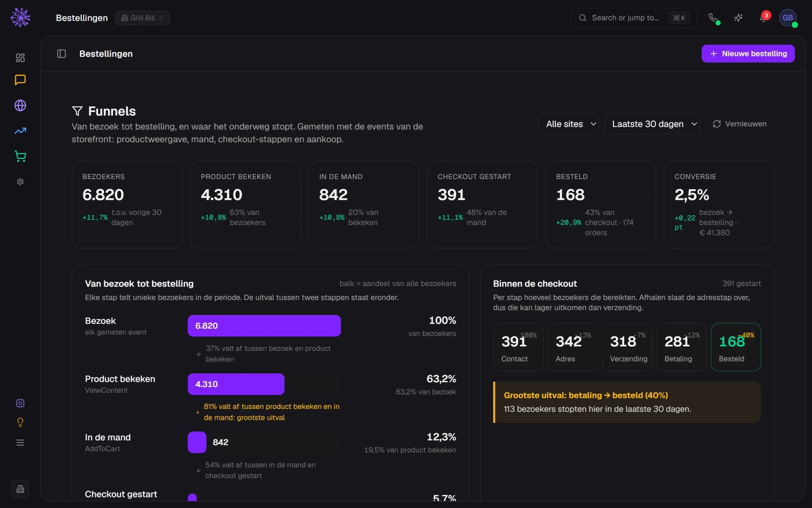
Task: Open the trending analytics sidebar icon
Action: click(x=20, y=131)
